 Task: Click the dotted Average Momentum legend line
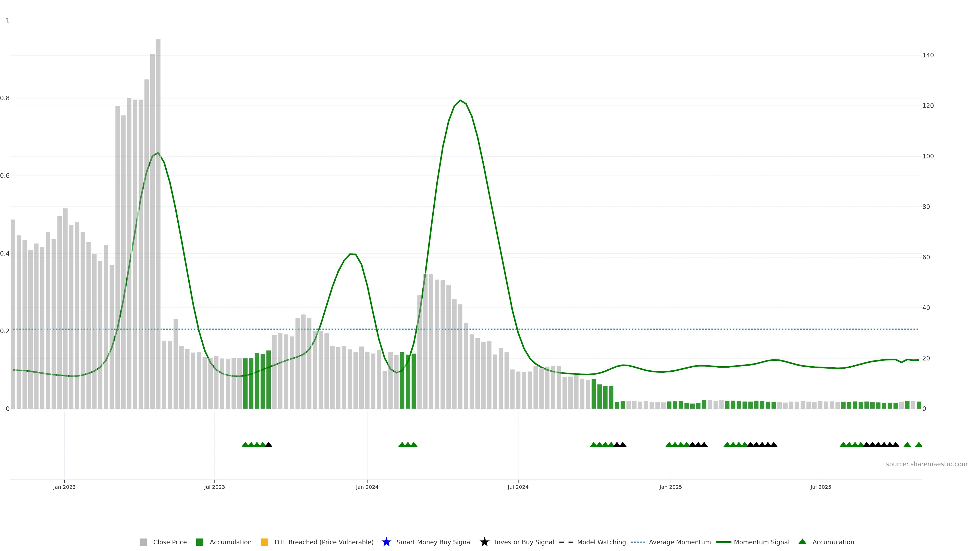pyautogui.click(x=638, y=542)
